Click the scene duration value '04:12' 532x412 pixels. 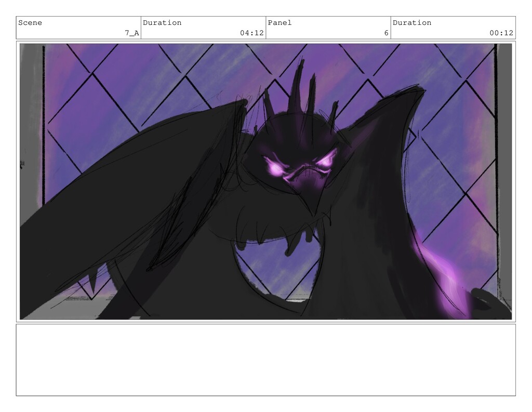(252, 33)
